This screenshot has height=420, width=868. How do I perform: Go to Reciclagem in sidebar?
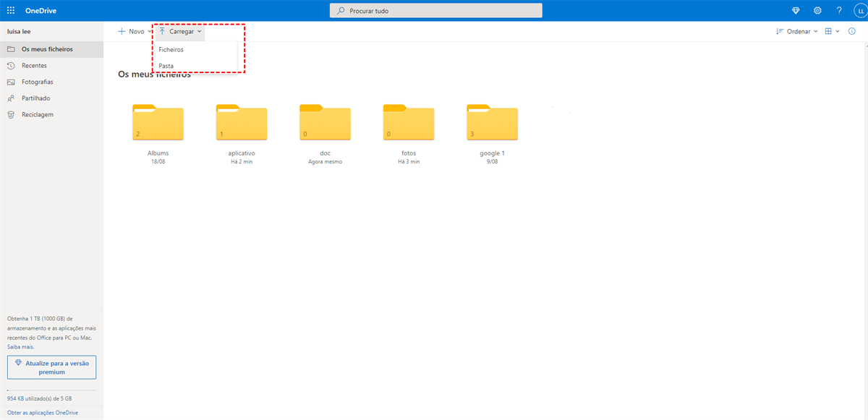click(x=51, y=114)
